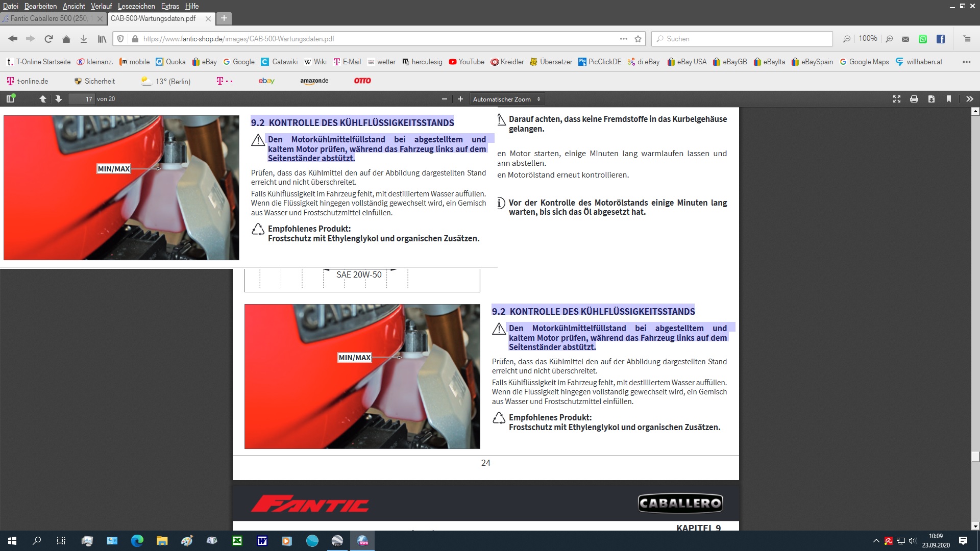Switch PDF to presentation mode

click(x=897, y=99)
